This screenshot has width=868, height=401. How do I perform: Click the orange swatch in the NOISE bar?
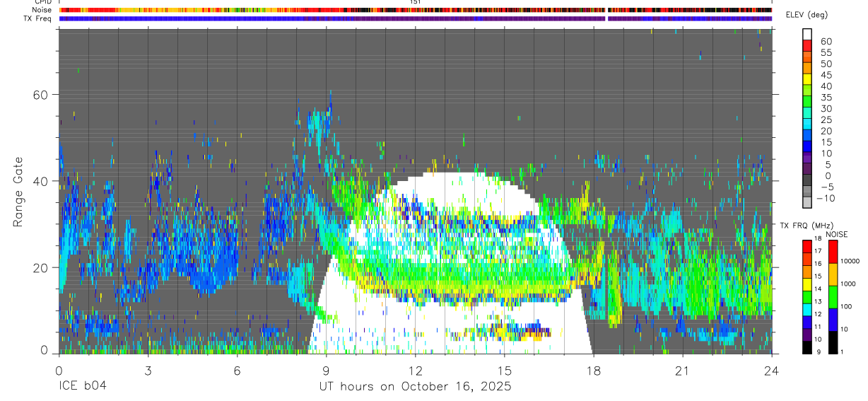pos(833,274)
